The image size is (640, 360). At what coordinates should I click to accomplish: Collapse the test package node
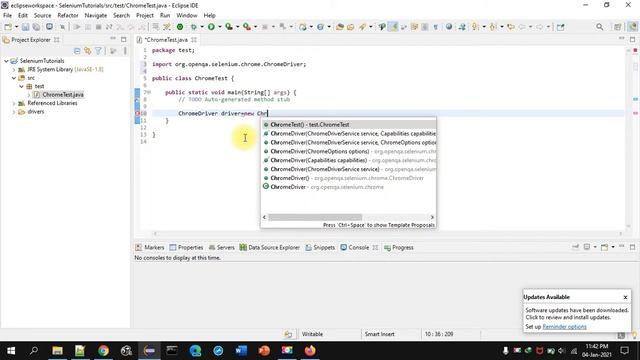[22, 87]
